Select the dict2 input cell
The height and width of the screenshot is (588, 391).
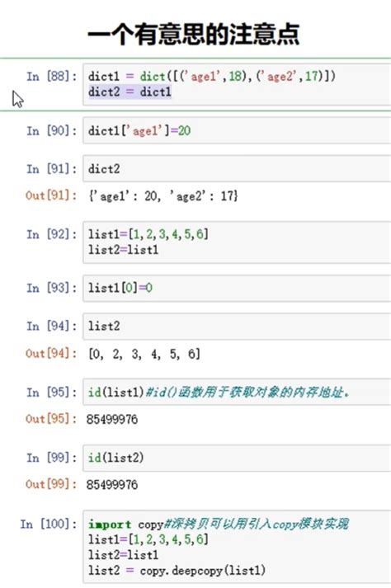coord(237,169)
